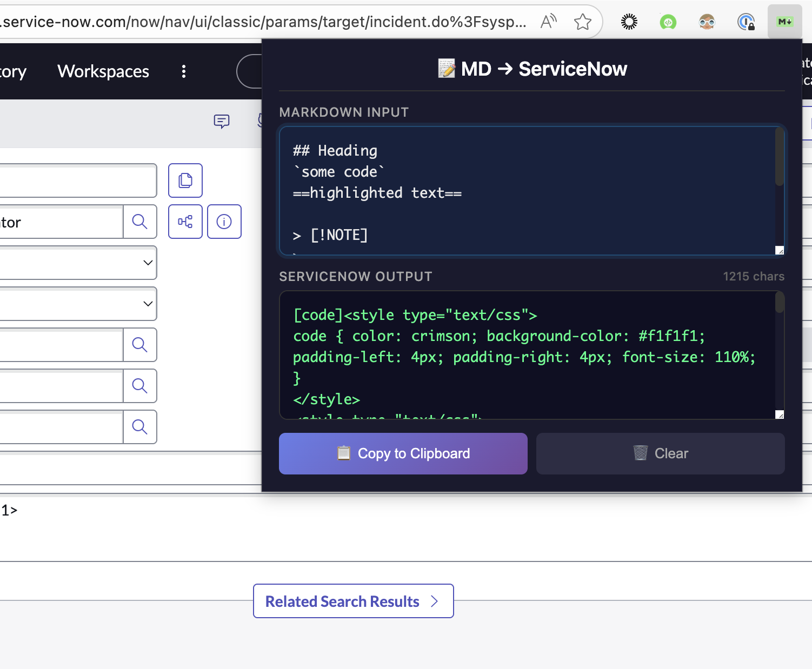Toggle the bookmark star in the address bar
Screen dimensions: 812x669
click(583, 22)
